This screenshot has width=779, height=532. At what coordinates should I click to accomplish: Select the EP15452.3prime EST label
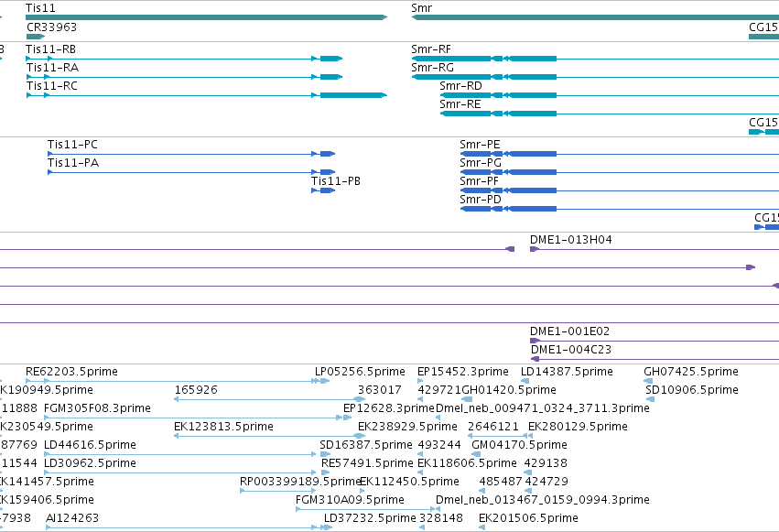tap(463, 372)
